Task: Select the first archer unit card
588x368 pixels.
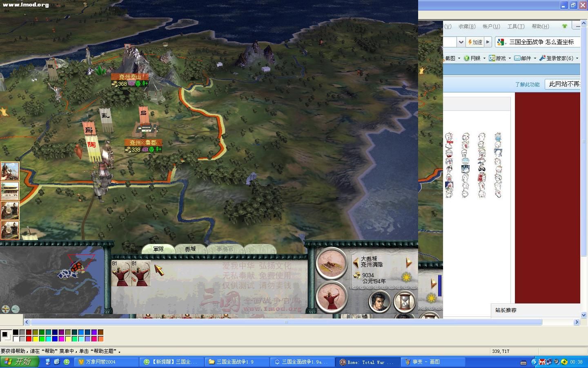Action: (121, 273)
